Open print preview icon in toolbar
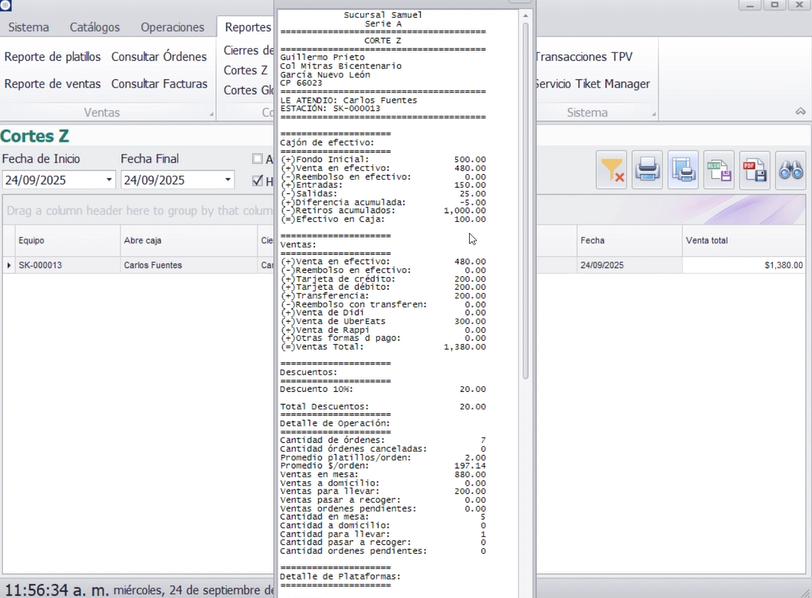The height and width of the screenshot is (598, 812). 683,171
